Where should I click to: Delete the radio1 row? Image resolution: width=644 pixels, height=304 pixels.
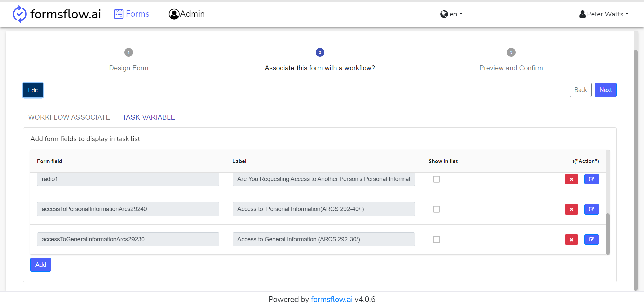tap(571, 179)
